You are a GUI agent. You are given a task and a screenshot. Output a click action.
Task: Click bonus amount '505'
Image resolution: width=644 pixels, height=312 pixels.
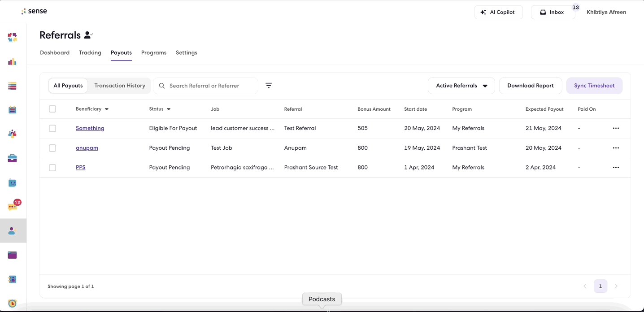tap(362, 128)
